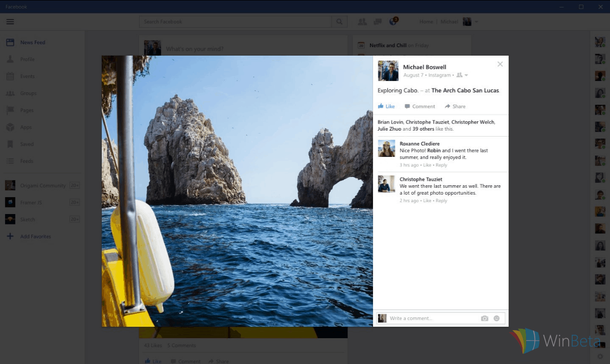The image size is (610, 364).
Task: Open The Arch Cabo San Lucas location
Action: 465,90
